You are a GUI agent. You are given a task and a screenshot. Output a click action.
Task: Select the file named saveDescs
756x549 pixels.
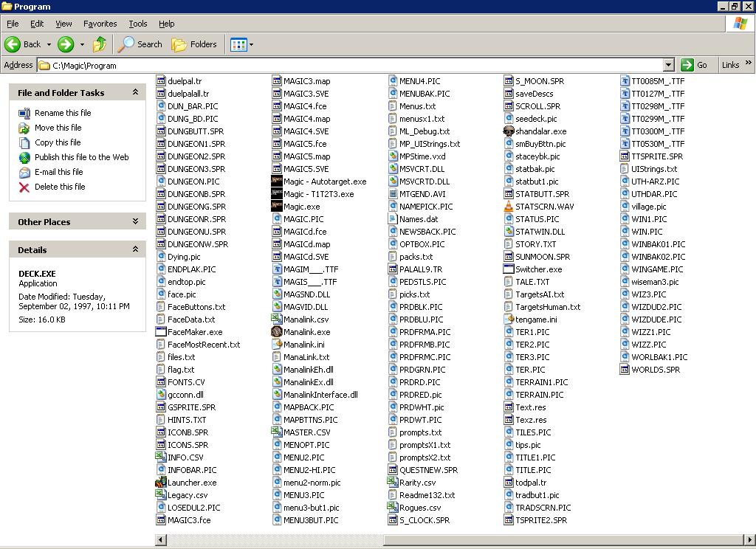coord(535,94)
